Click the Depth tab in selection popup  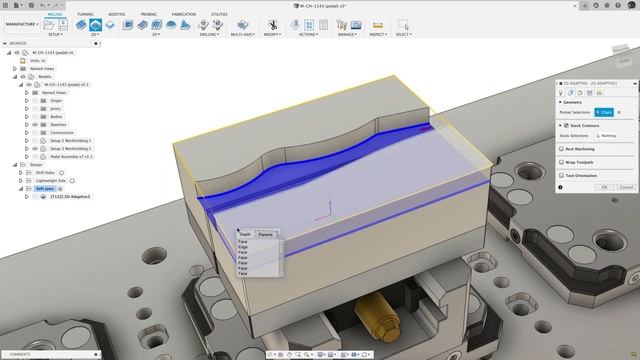245,234
